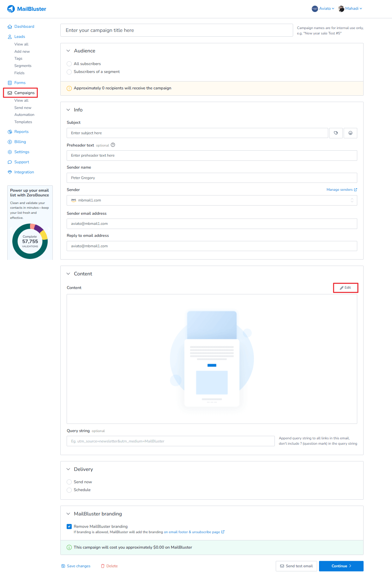This screenshot has width=392, height=582.
Task: Open the Aviato brand dropdown
Action: (x=323, y=9)
